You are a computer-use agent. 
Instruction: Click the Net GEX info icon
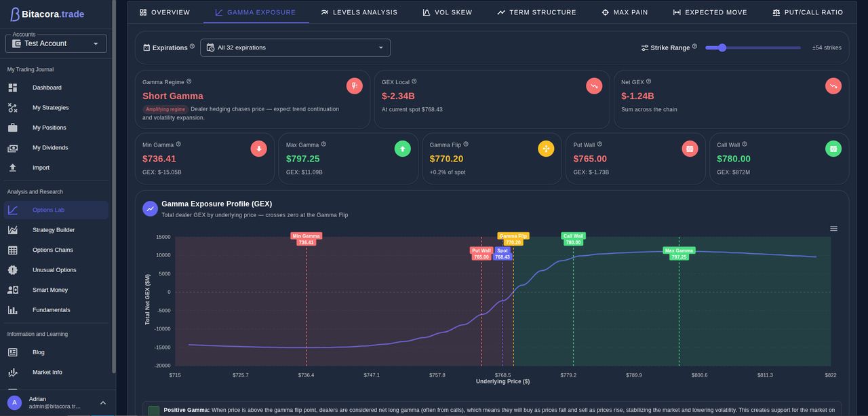(x=649, y=81)
